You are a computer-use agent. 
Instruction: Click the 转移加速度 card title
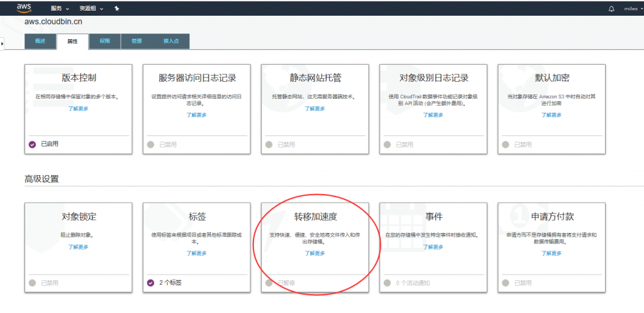coord(316,217)
